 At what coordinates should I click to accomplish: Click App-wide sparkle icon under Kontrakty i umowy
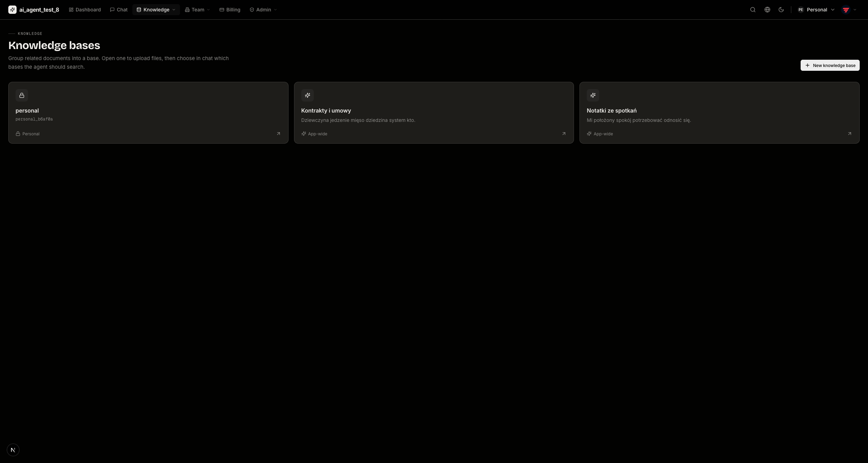coord(304,134)
